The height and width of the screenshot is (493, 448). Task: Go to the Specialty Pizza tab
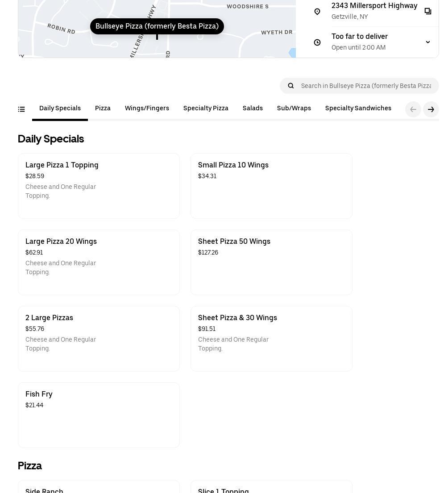[206, 109]
